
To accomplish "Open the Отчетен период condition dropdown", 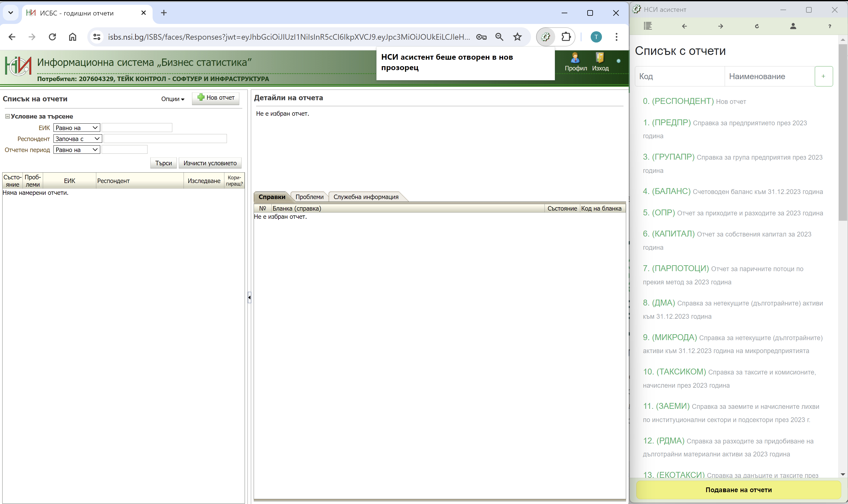I will click(76, 150).
